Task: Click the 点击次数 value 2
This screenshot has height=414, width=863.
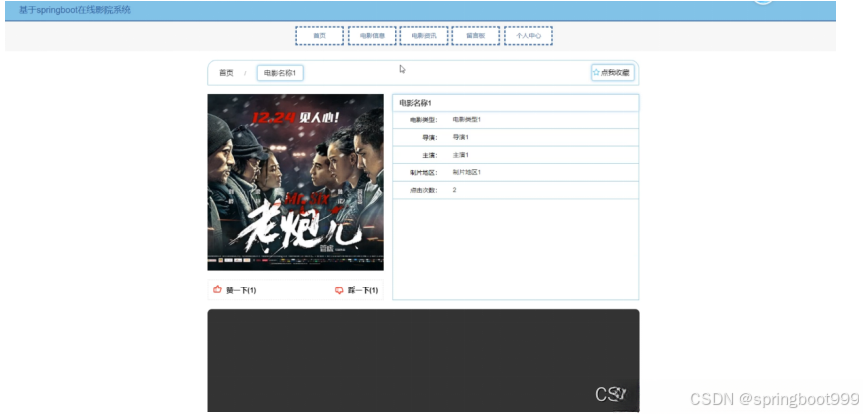Action: coord(455,190)
